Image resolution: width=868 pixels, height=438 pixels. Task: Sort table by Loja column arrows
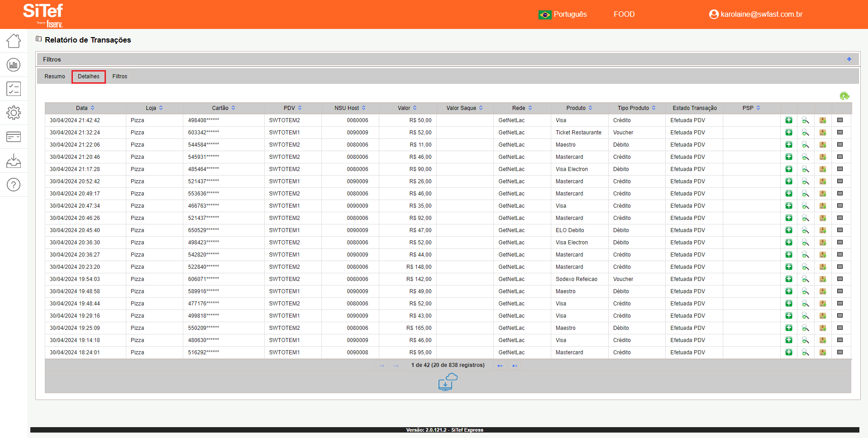[x=161, y=108]
